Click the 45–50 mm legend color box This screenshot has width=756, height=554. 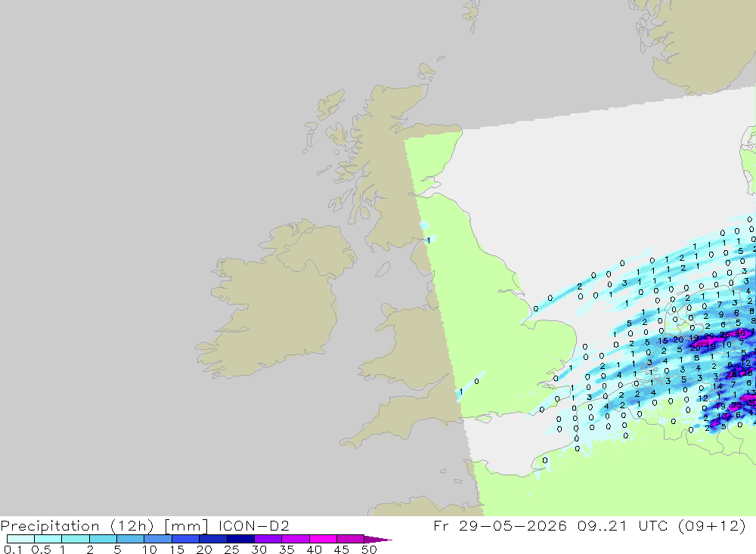pos(350,539)
